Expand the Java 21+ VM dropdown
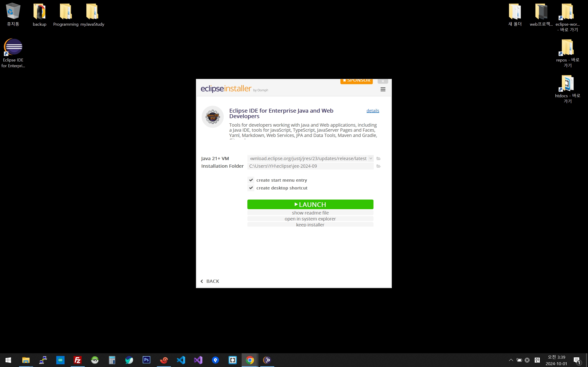588x367 pixels. pos(370,158)
